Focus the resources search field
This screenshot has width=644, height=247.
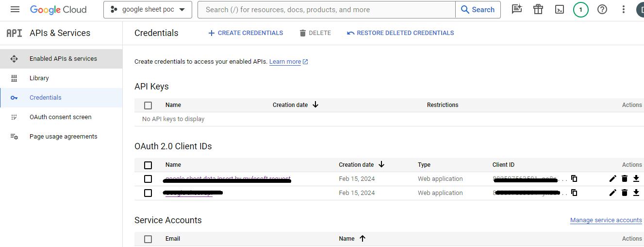pos(327,10)
